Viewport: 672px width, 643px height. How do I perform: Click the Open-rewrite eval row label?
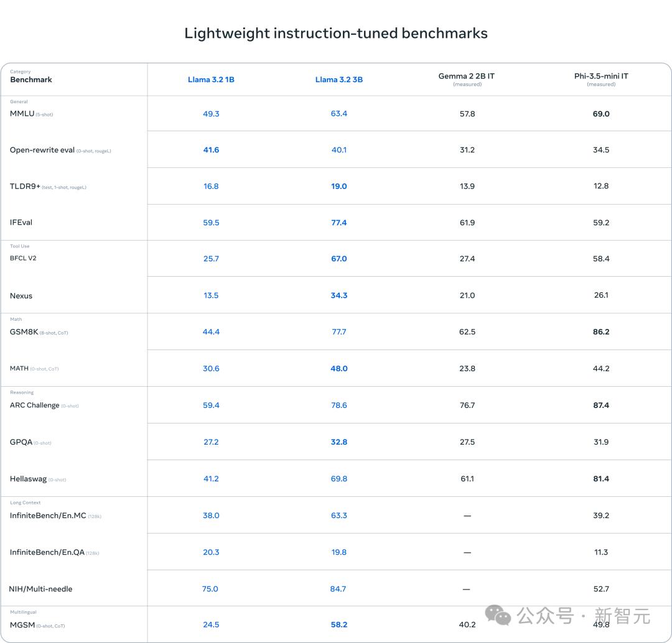pos(42,150)
